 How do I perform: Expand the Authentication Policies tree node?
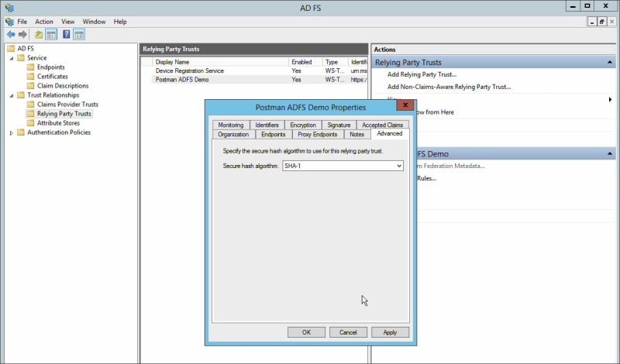[12, 132]
